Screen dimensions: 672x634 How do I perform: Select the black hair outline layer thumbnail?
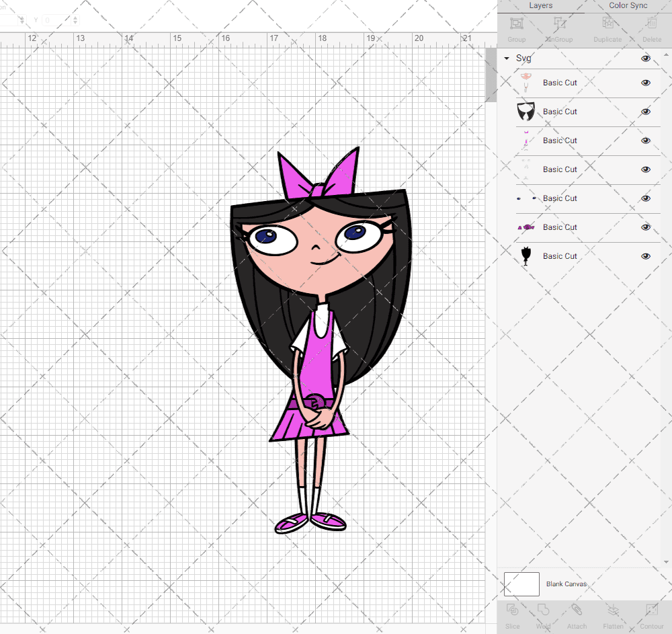(526, 112)
